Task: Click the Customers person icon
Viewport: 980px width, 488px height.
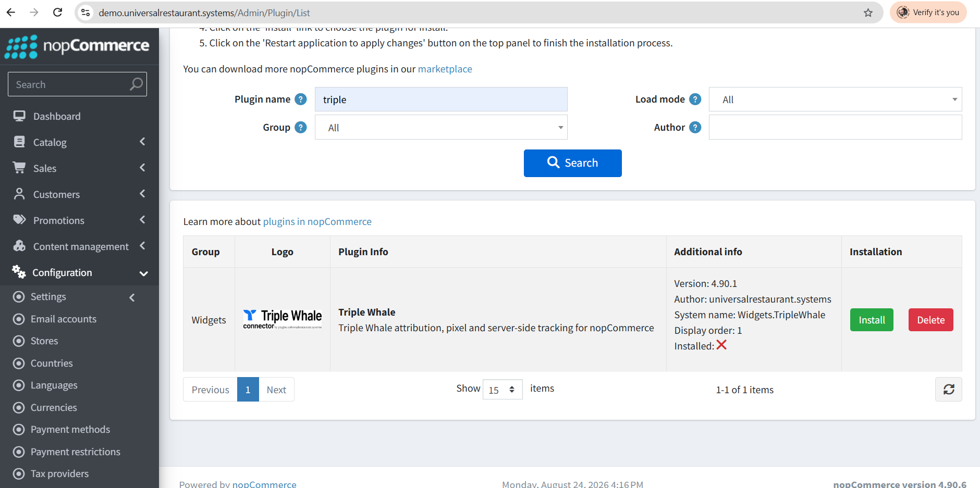Action: [19, 194]
